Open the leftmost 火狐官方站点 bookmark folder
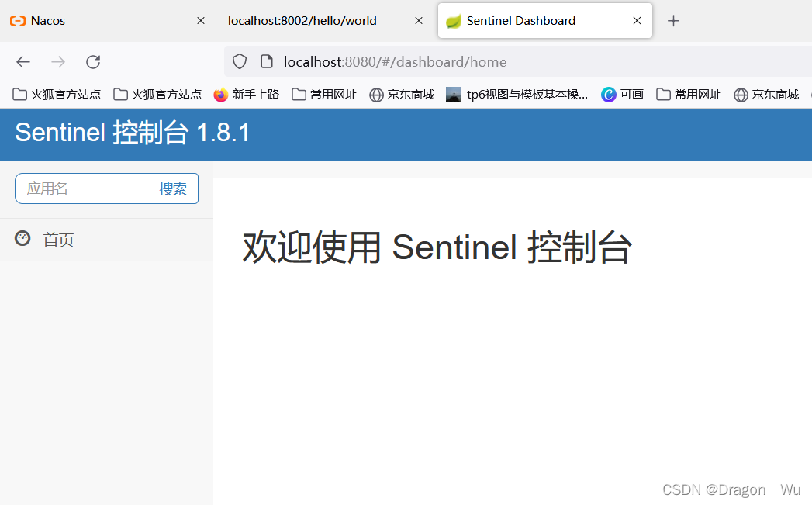The image size is (812, 505). pyautogui.click(x=57, y=95)
